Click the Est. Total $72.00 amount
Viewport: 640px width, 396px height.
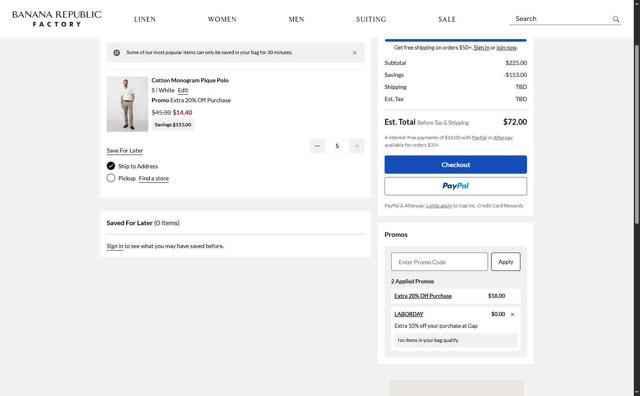point(515,122)
